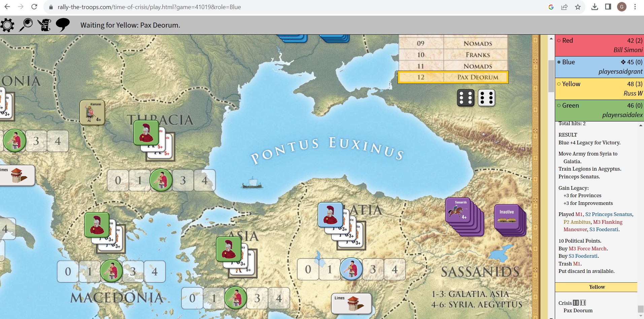Viewport: 644px width, 319px height.
Task: Open the settings gear icon
Action: pyautogui.click(x=7, y=25)
